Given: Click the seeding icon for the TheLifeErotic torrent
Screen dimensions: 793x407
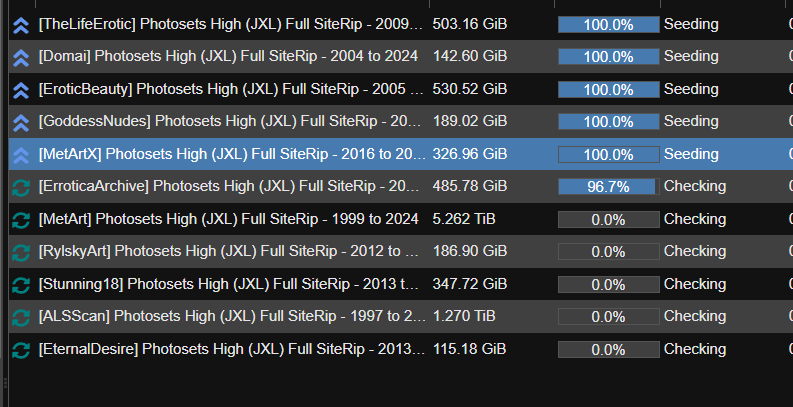Looking at the screenshot, I should (20, 24).
